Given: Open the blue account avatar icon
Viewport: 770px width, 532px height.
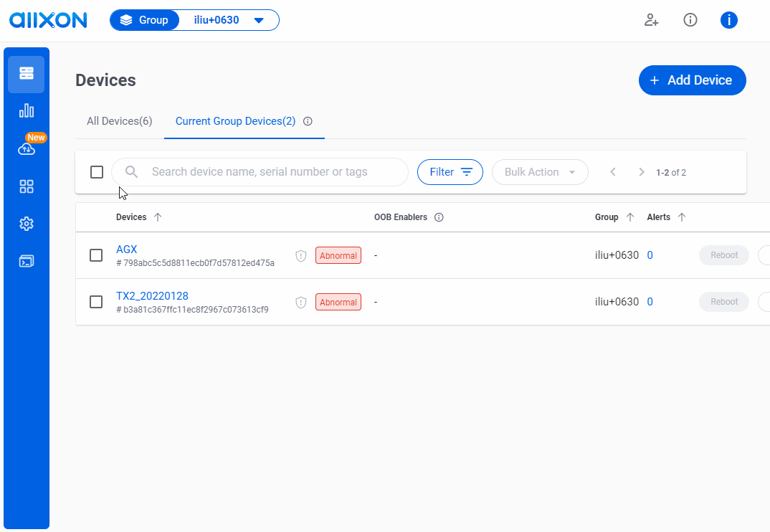Looking at the screenshot, I should [729, 20].
